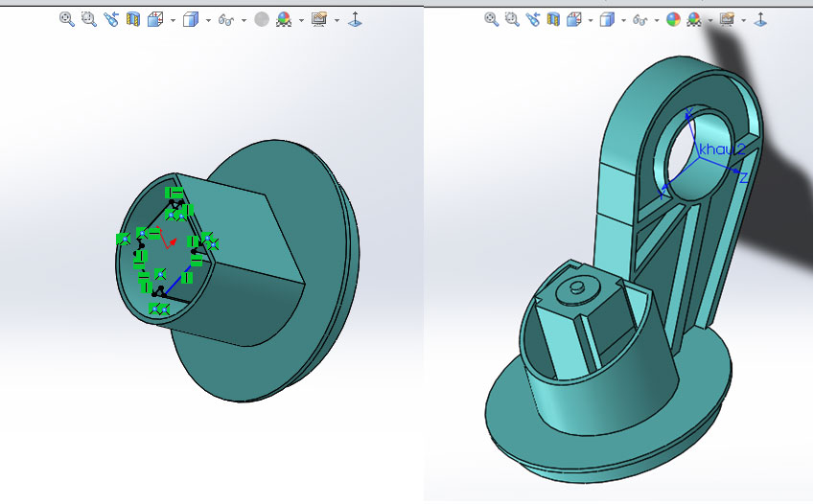
Task: Click Apply Scene icon in left viewport toolbar
Action: coord(284,18)
